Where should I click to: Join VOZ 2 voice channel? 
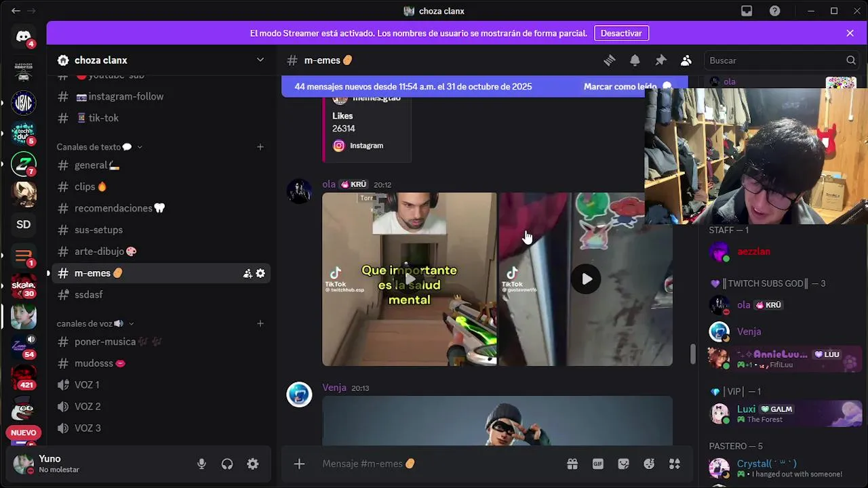point(161,407)
